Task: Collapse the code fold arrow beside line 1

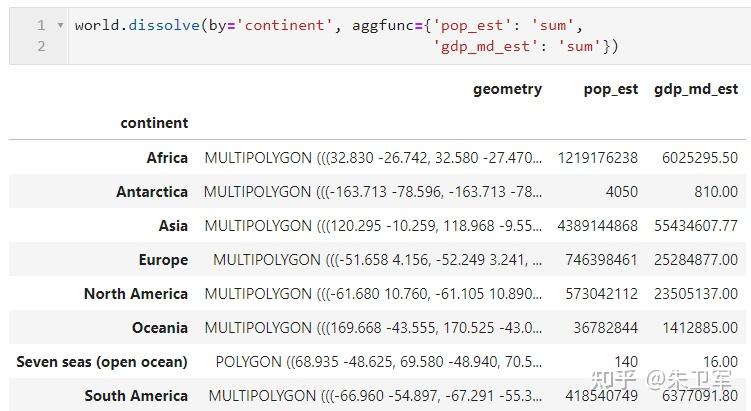Action: pos(60,25)
